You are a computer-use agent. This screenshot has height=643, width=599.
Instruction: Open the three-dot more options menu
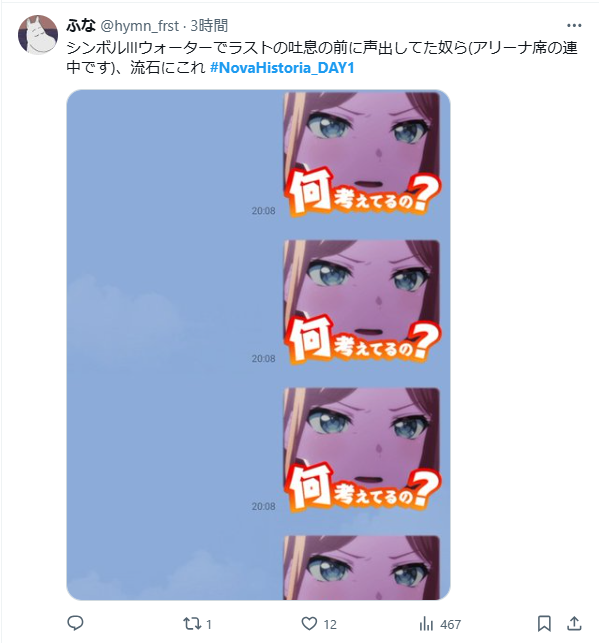(574, 25)
